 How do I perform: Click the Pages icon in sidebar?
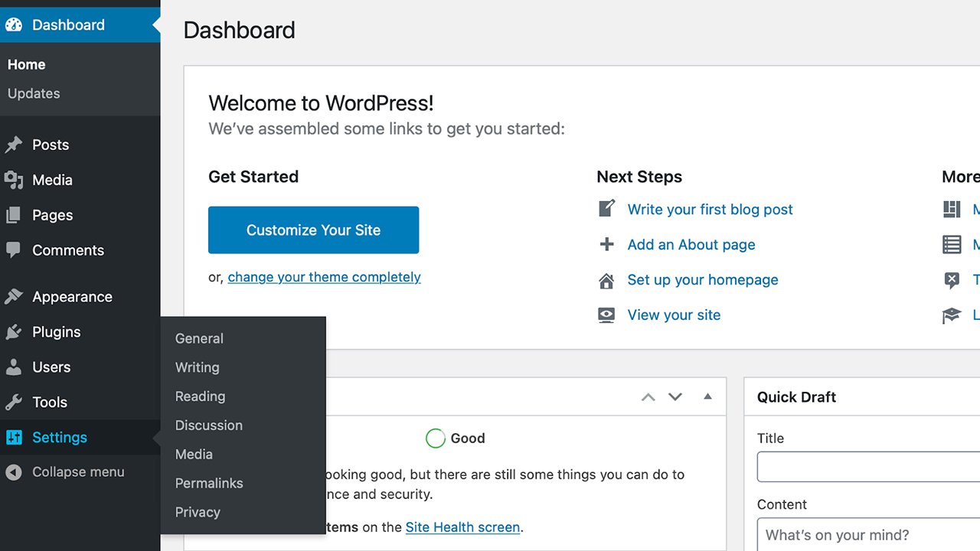[14, 215]
